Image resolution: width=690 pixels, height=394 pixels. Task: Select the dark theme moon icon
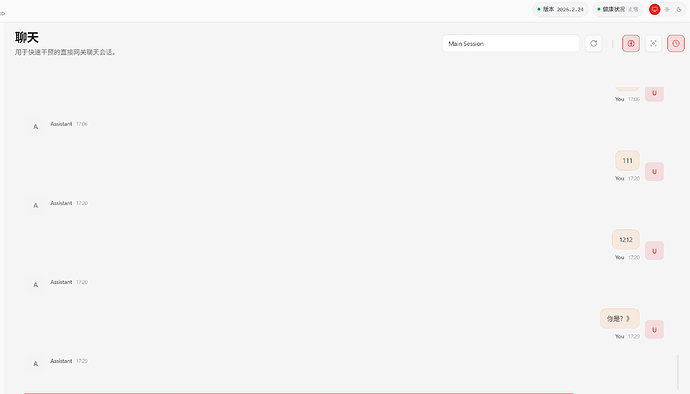click(x=679, y=9)
